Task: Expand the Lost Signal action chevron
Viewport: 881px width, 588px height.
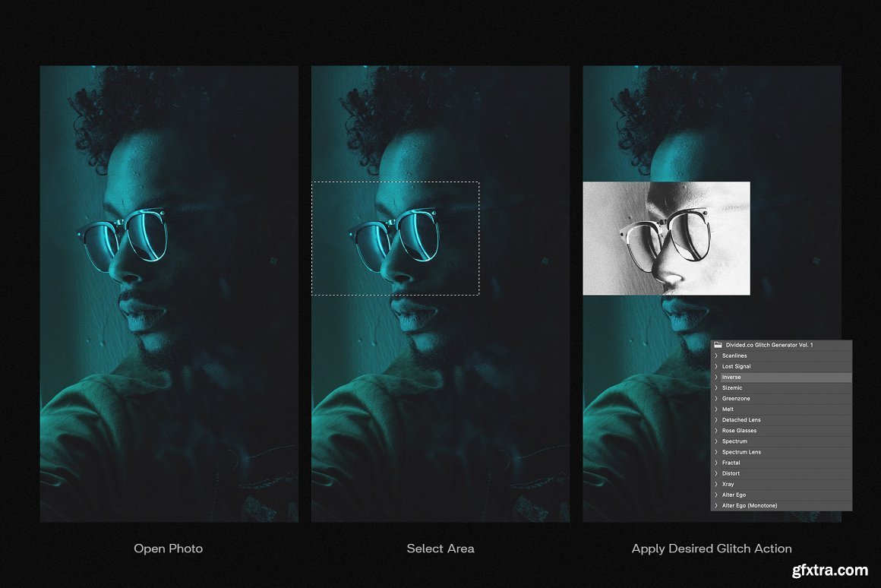Action: [x=716, y=366]
